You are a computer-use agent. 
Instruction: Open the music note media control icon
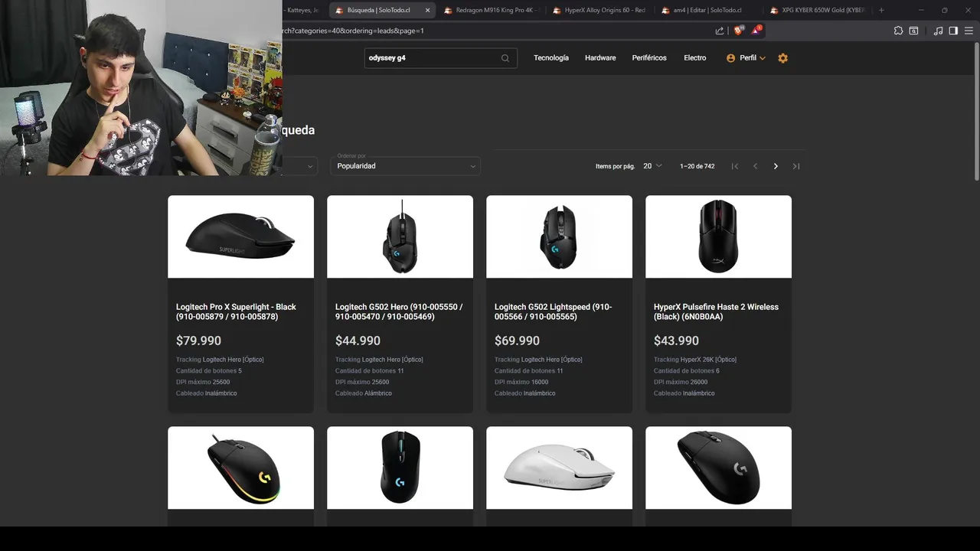(x=938, y=31)
